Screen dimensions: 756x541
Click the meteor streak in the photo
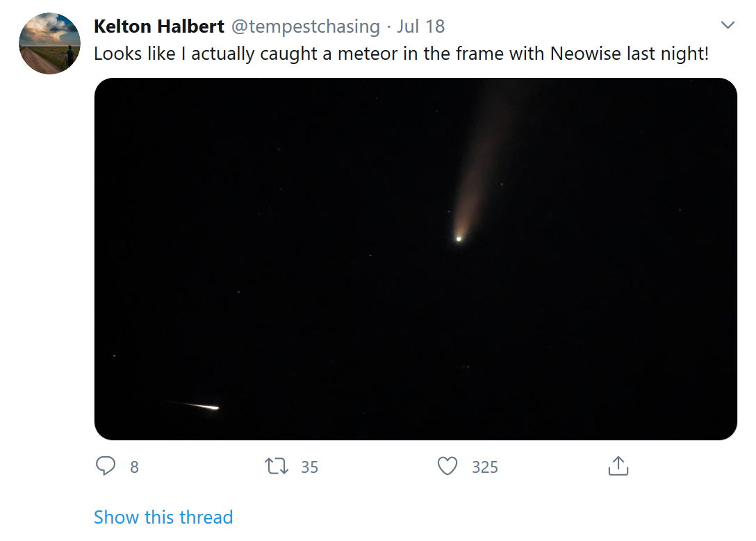(x=203, y=406)
